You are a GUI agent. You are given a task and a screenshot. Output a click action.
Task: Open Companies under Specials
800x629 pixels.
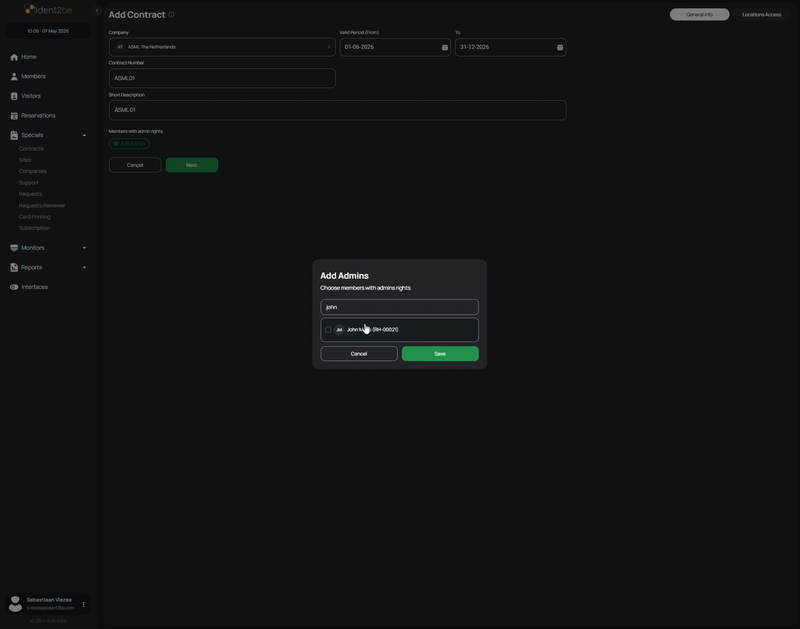coord(33,171)
